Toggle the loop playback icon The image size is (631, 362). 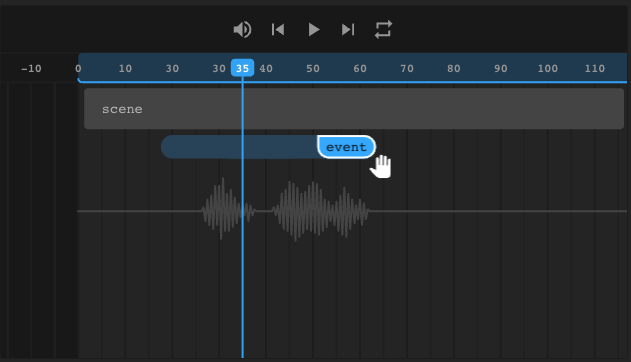click(x=383, y=30)
